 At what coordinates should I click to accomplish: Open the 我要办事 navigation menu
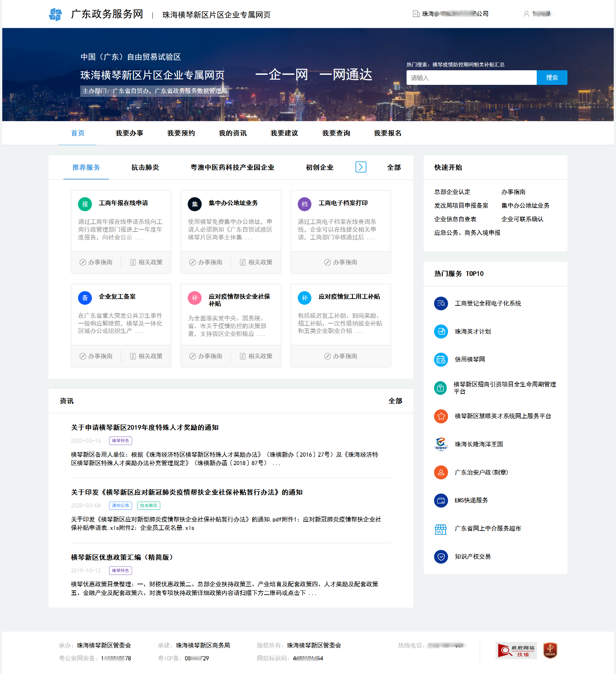[x=129, y=133]
